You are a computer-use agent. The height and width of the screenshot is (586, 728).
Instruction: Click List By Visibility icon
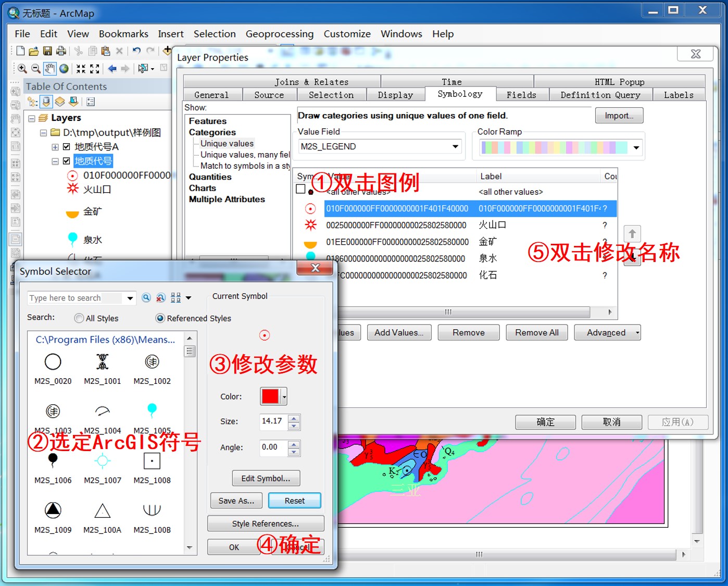tap(60, 102)
